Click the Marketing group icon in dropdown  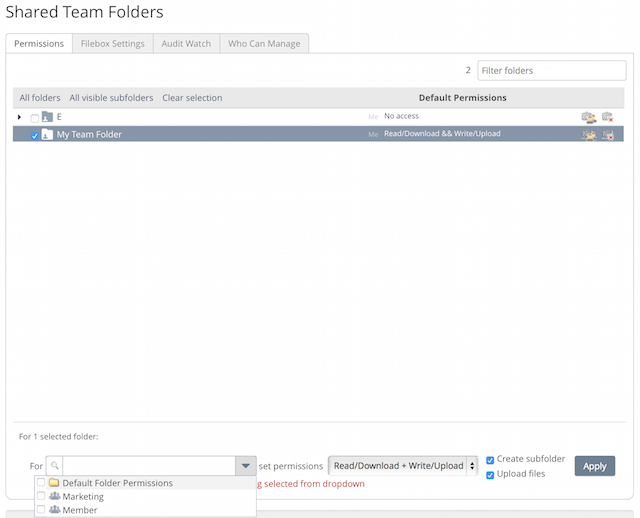click(54, 496)
